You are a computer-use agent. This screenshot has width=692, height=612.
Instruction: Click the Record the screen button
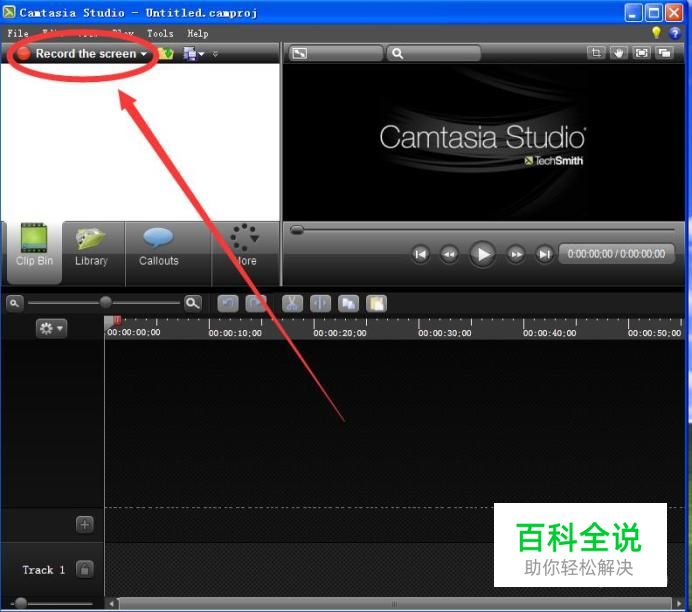coord(80,53)
